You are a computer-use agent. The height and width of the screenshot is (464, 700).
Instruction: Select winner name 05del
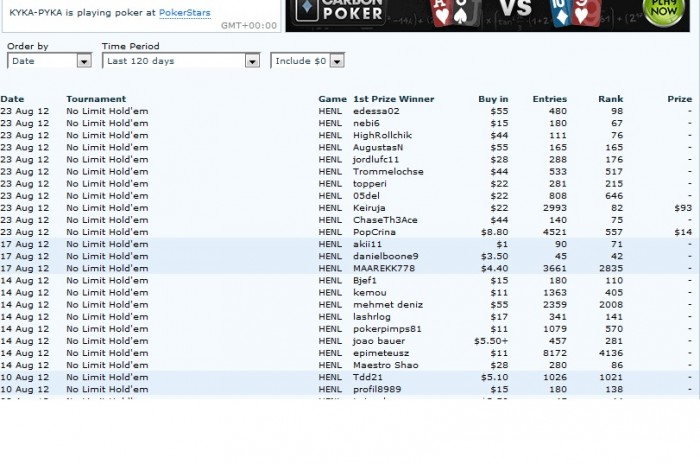[366, 196]
